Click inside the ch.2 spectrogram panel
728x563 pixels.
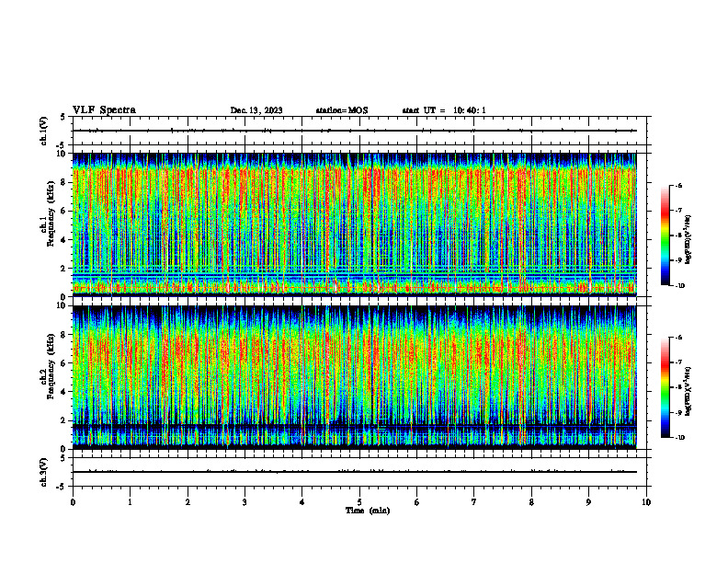click(354, 377)
